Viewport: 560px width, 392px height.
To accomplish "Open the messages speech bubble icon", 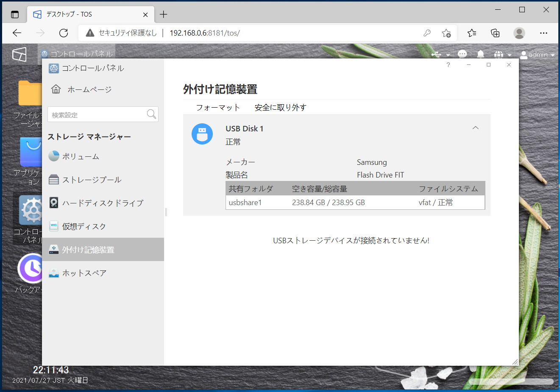I will tap(462, 54).
